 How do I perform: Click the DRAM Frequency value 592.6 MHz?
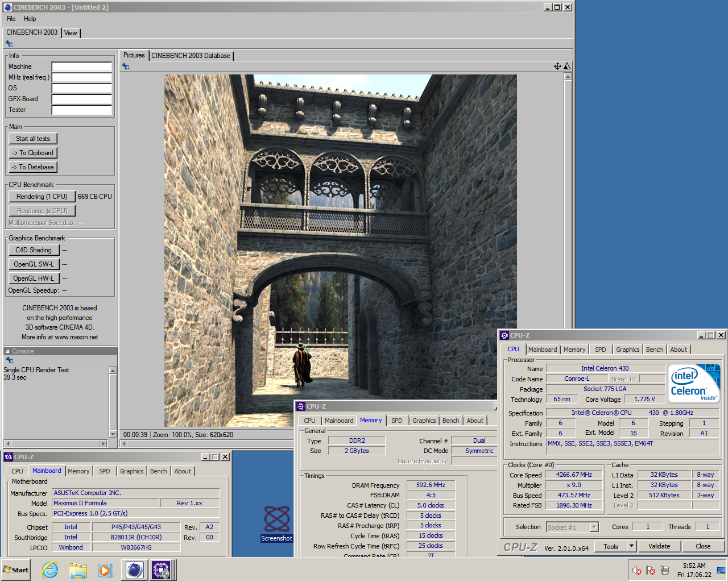tap(431, 485)
